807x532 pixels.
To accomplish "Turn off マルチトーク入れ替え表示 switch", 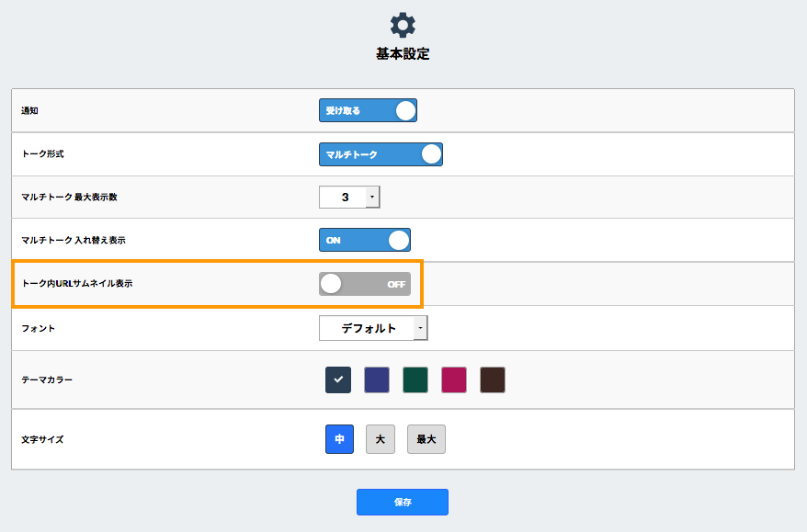I will pyautogui.click(x=364, y=240).
